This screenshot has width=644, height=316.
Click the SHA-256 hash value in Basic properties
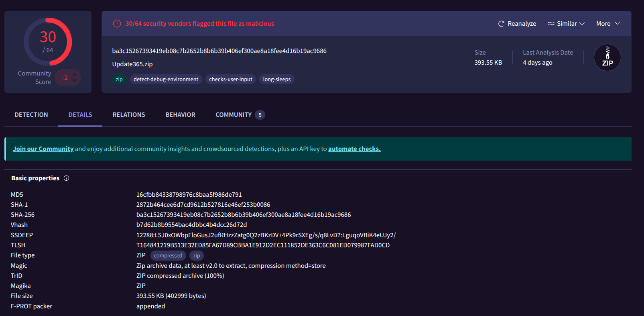tap(244, 215)
